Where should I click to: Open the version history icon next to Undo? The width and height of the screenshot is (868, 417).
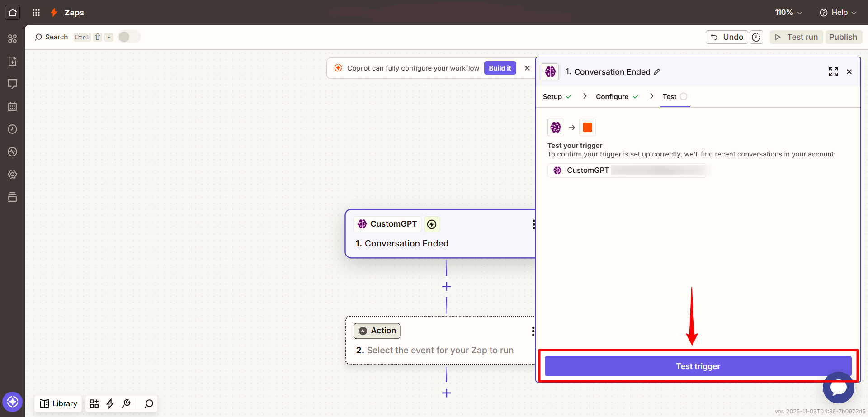(x=756, y=37)
